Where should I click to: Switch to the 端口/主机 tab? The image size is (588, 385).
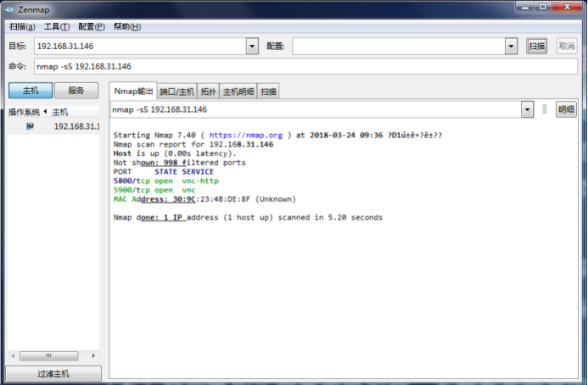pyautogui.click(x=177, y=92)
